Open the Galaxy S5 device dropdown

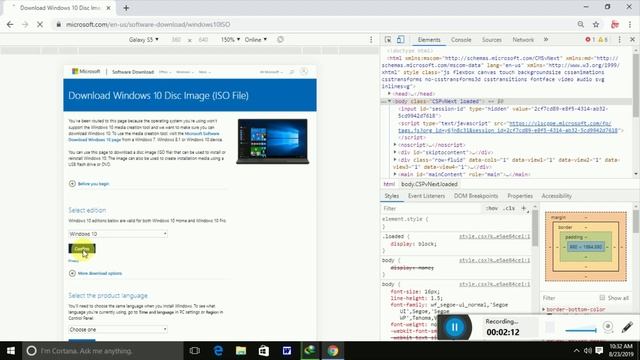coord(144,40)
